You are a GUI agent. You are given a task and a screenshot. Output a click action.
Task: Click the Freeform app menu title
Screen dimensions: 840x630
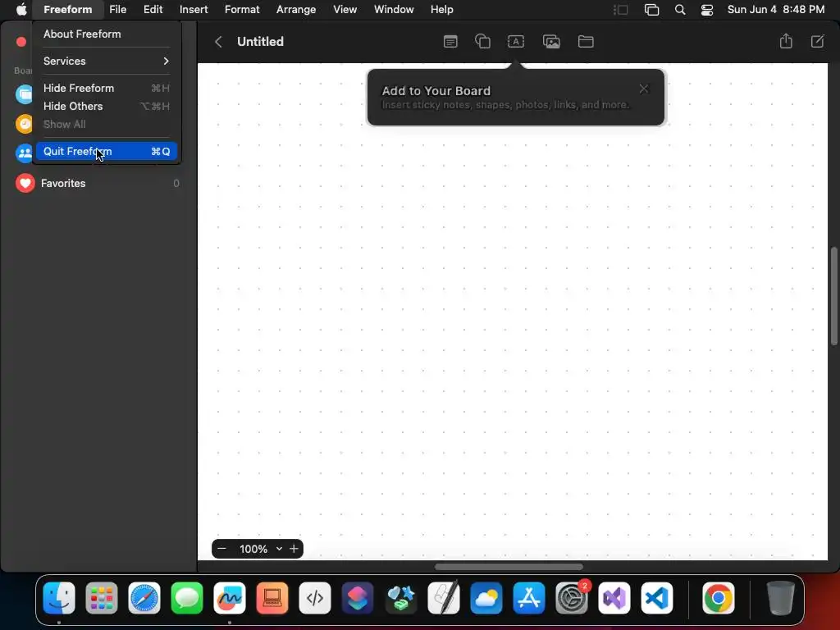click(x=67, y=10)
